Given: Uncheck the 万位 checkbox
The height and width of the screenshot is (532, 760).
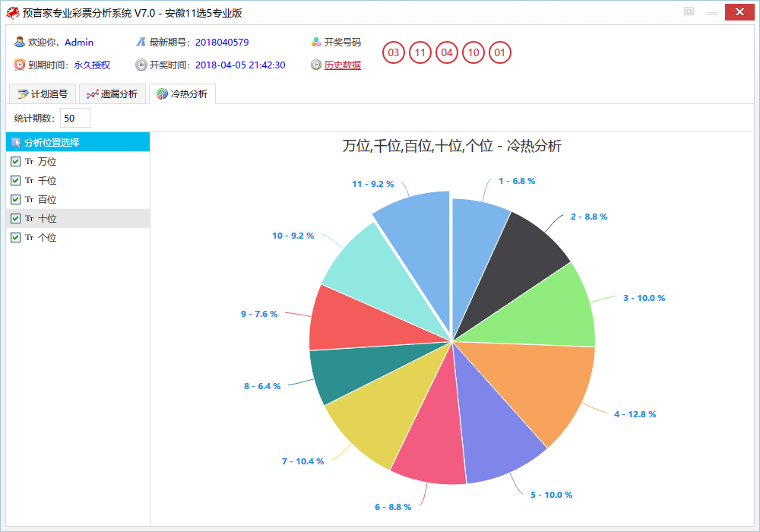Looking at the screenshot, I should coord(15,161).
